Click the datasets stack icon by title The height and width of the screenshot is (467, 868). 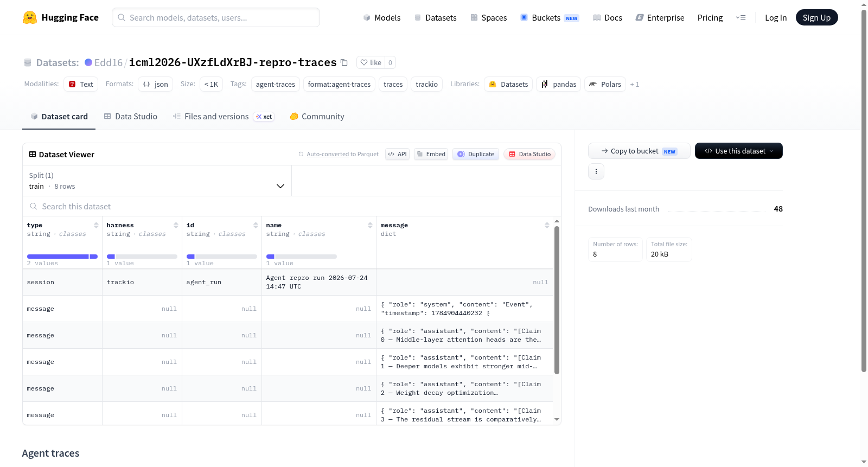point(28,62)
